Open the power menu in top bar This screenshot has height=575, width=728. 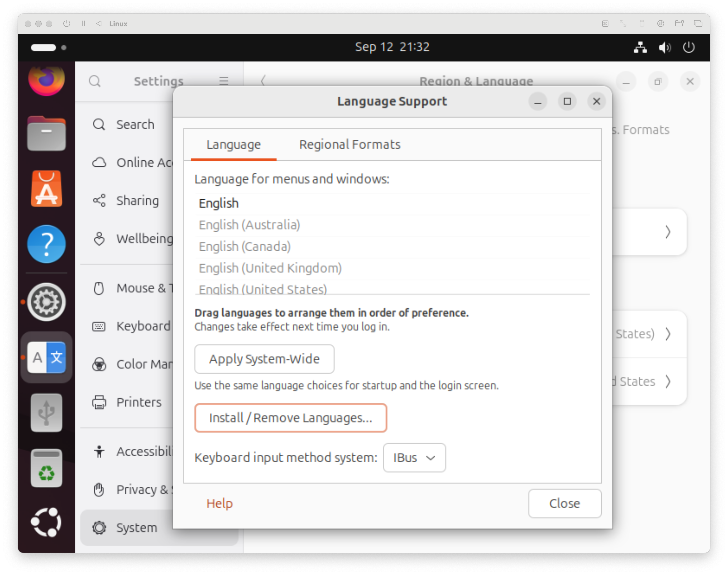[689, 47]
